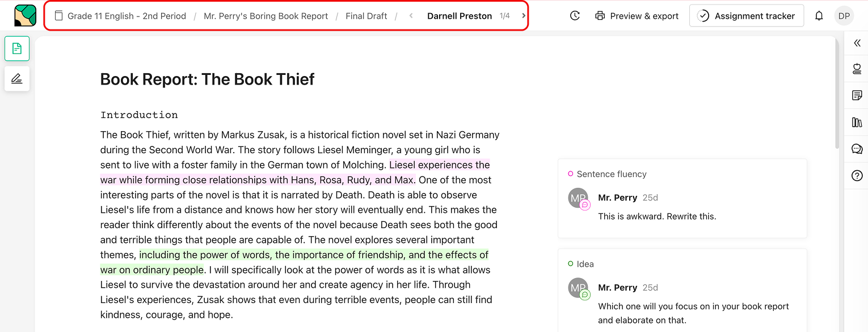
Task: Select the document view sidebar icon
Action: [17, 48]
